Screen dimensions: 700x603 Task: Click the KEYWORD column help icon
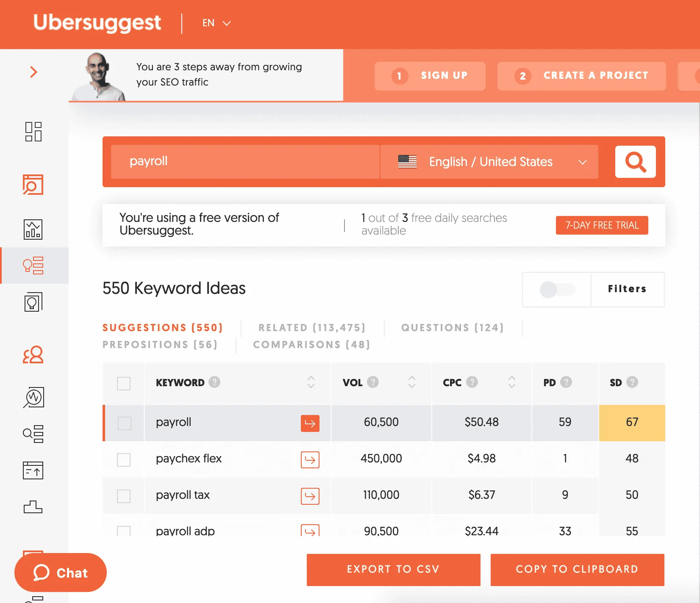(214, 382)
